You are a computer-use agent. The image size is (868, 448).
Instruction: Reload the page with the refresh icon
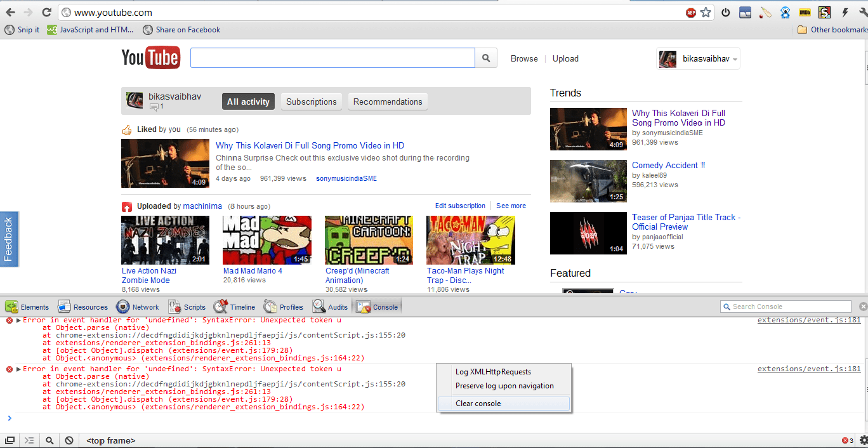tap(46, 12)
